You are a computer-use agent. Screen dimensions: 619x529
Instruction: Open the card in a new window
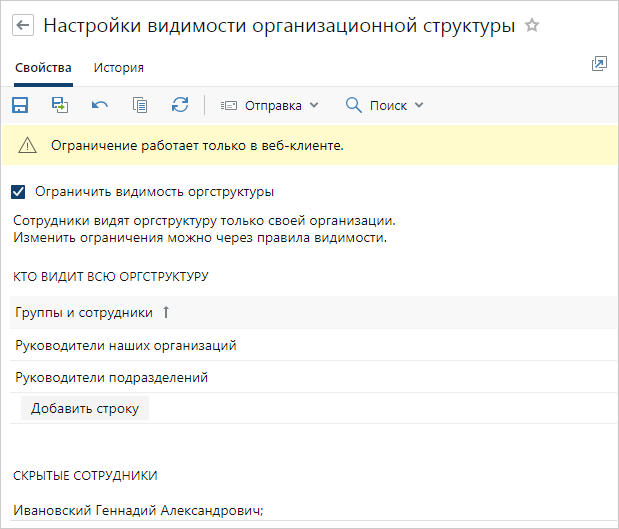[x=599, y=64]
